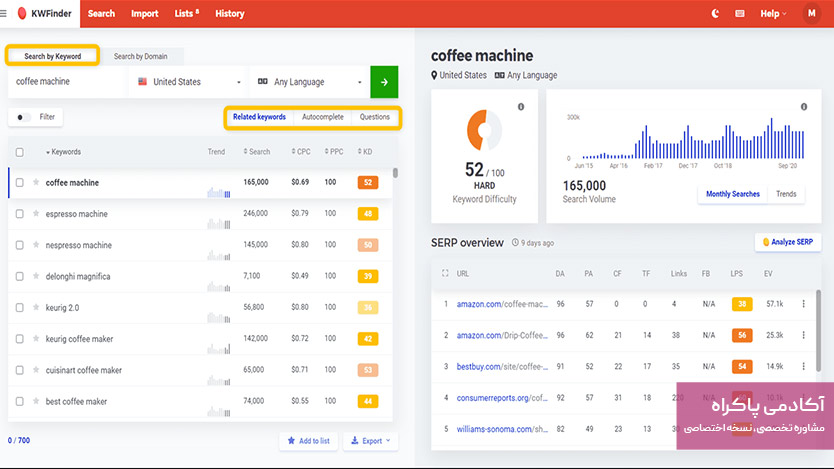Screen dimensions: 834x469
Task: Select the Related keywords tab
Action: tap(260, 117)
